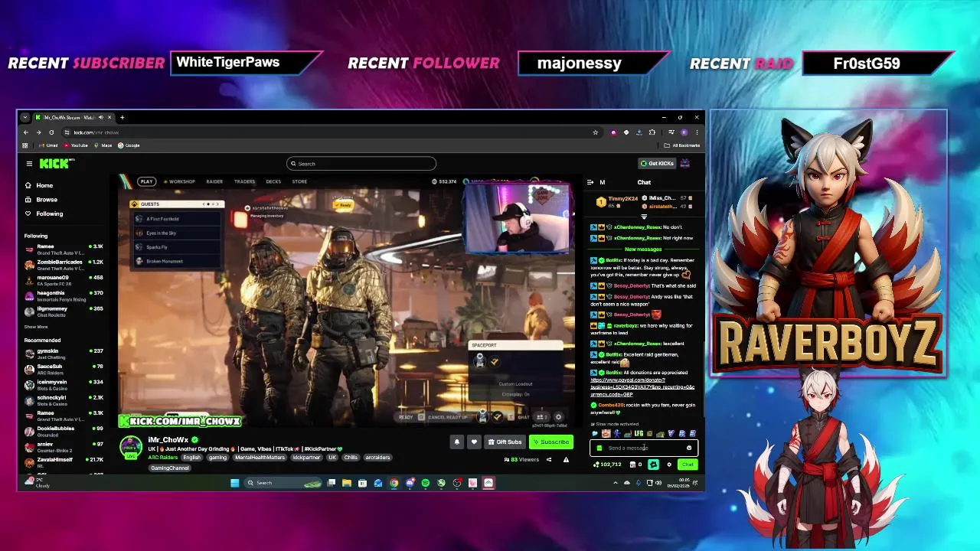
Task: Toggle the heart follow button
Action: coord(474,442)
